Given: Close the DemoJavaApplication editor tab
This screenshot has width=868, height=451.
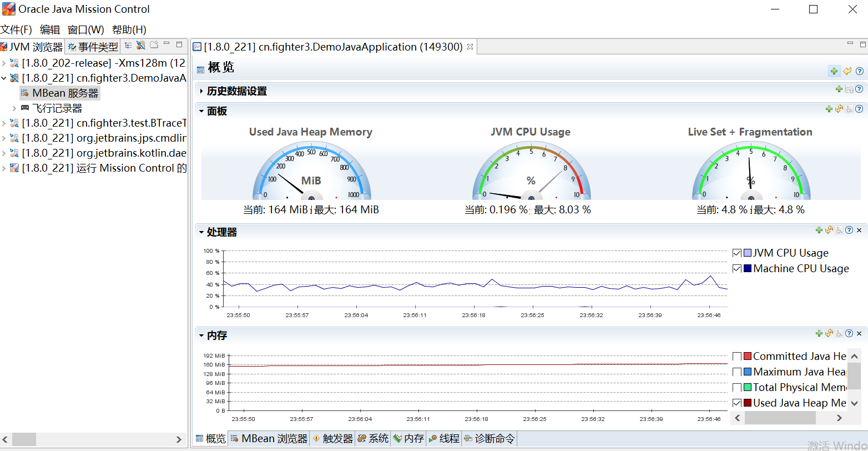Looking at the screenshot, I should click(470, 47).
